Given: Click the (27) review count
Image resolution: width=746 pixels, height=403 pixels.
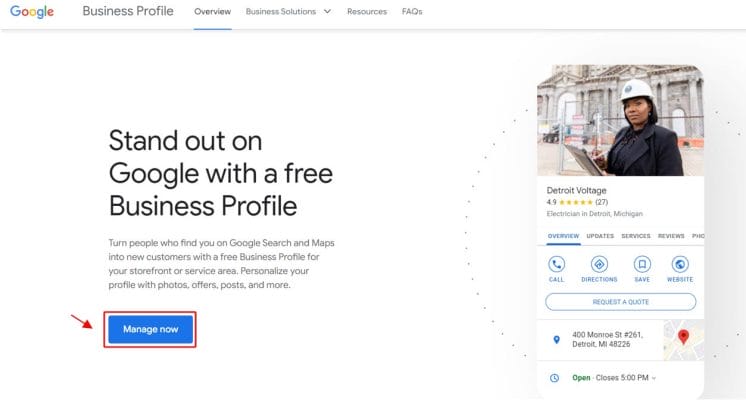Looking at the screenshot, I should pos(601,202).
